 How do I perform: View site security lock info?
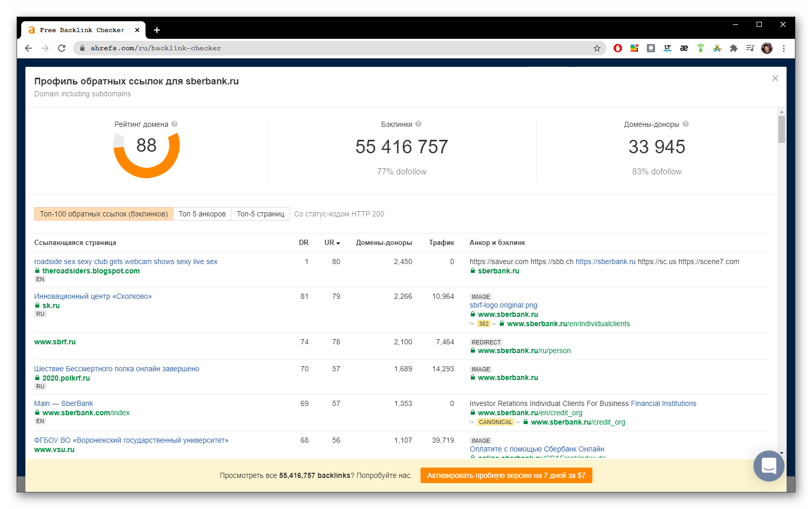[x=82, y=48]
